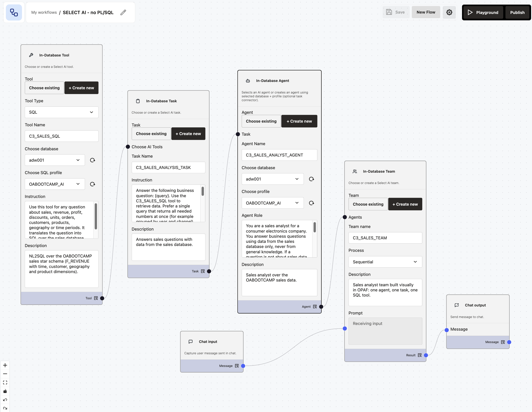Open workflow settings gear icon
532x412 pixels.
pyautogui.click(x=449, y=12)
